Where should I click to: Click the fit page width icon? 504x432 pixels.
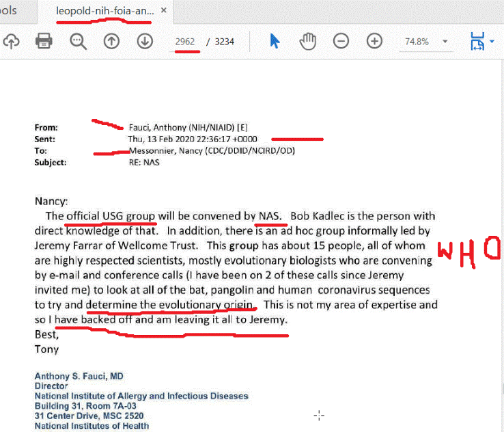[x=477, y=42]
